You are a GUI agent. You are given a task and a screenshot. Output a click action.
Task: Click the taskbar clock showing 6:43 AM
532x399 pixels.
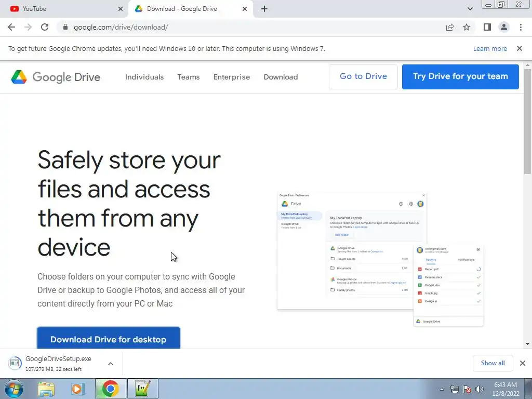click(506, 389)
